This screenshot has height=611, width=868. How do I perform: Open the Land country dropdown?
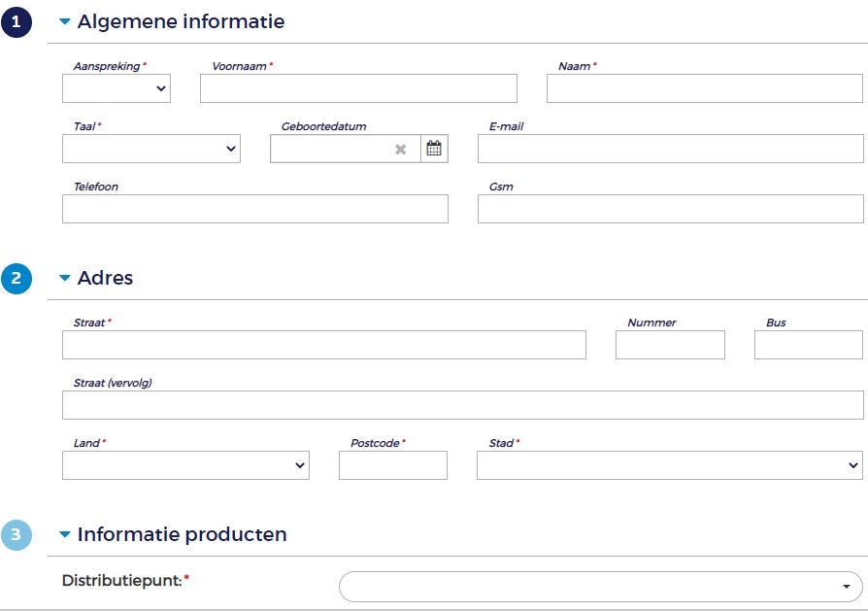tap(185, 465)
